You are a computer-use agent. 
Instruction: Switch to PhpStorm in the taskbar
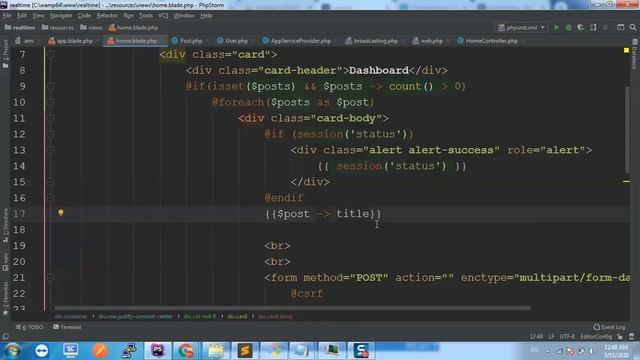tap(158, 350)
